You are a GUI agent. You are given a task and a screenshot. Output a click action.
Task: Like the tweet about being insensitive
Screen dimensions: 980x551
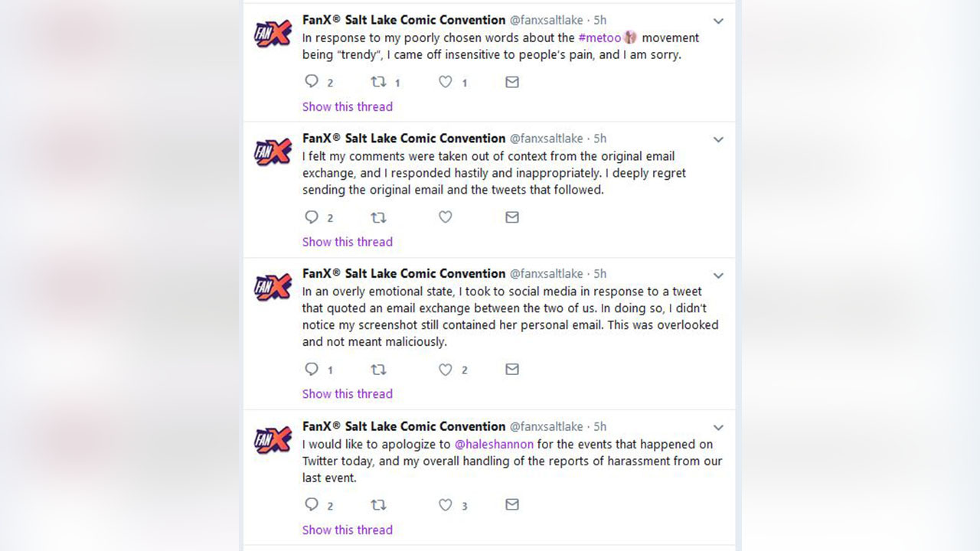pyautogui.click(x=446, y=81)
